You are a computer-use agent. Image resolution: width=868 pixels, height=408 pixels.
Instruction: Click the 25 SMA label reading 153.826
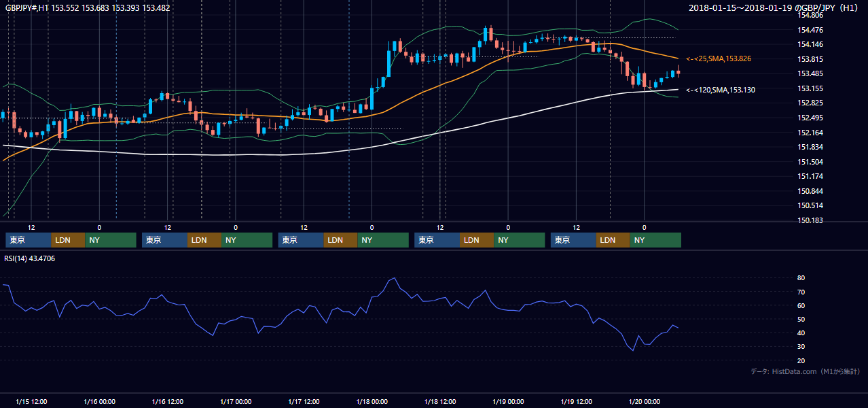tap(718, 59)
